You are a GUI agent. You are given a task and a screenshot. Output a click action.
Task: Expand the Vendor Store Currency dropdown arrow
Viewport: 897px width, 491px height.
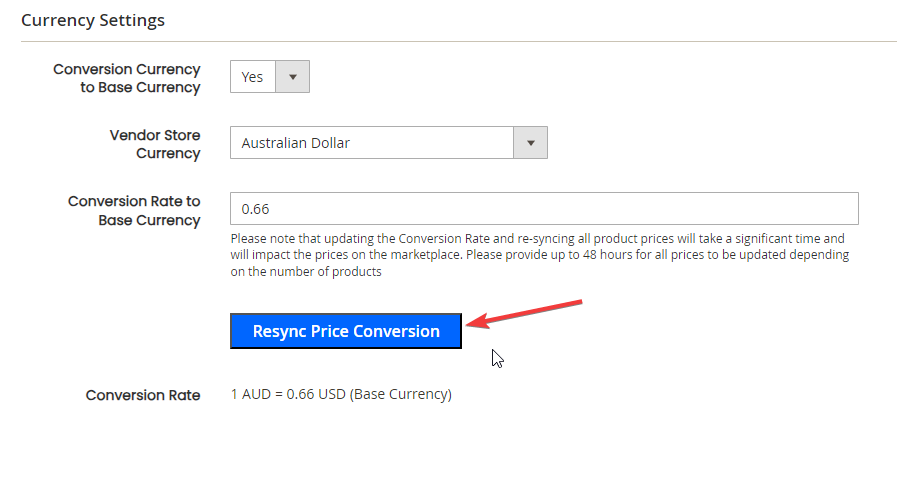pos(530,142)
